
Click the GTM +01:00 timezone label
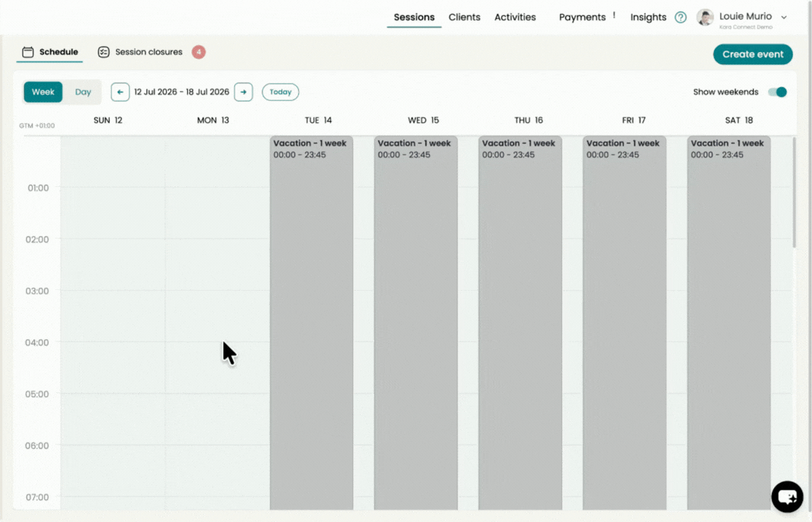pyautogui.click(x=37, y=126)
